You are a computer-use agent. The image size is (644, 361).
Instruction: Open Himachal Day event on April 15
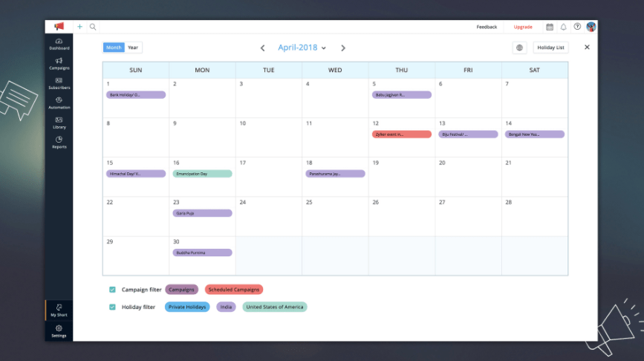pos(136,174)
